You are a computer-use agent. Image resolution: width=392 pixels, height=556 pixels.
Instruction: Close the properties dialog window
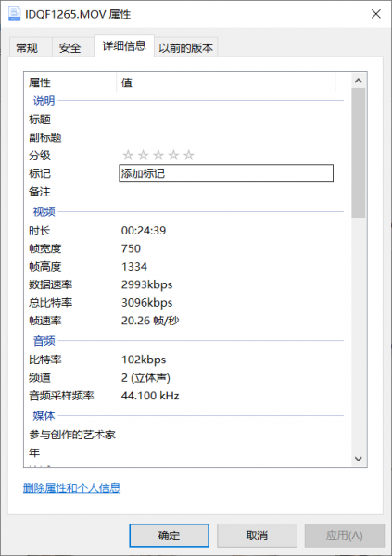376,14
